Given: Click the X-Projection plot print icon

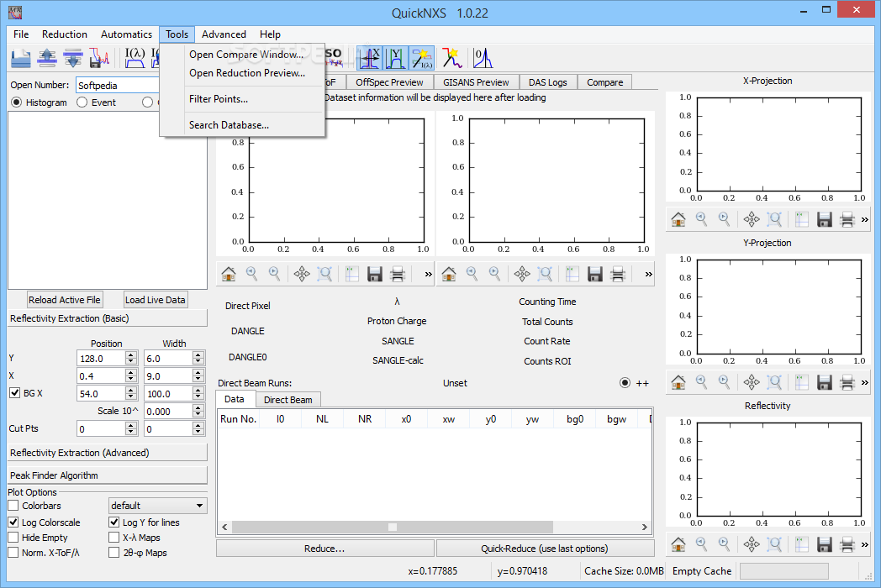Looking at the screenshot, I should 847,219.
